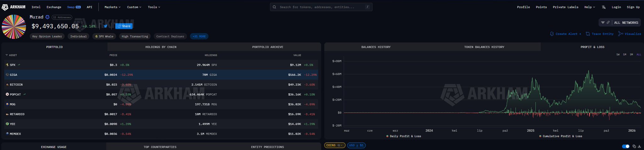
Task: Click the Key Opinion Leader tag
Action: (47, 36)
